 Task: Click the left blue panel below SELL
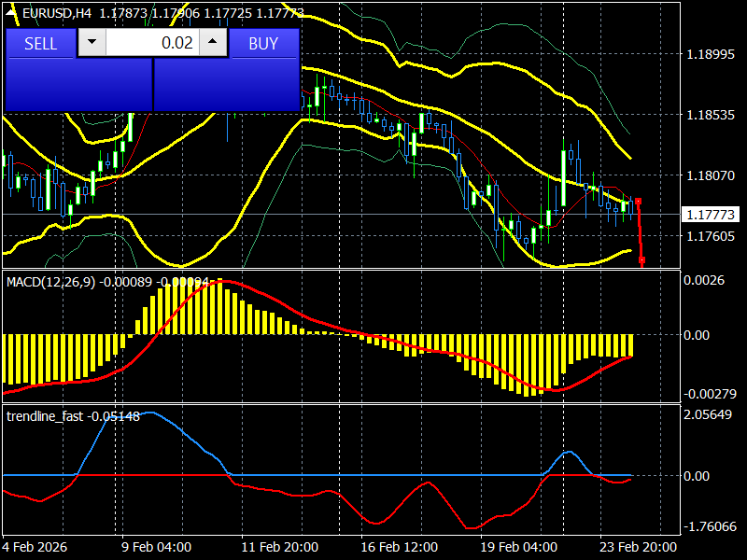pyautogui.click(x=78, y=85)
